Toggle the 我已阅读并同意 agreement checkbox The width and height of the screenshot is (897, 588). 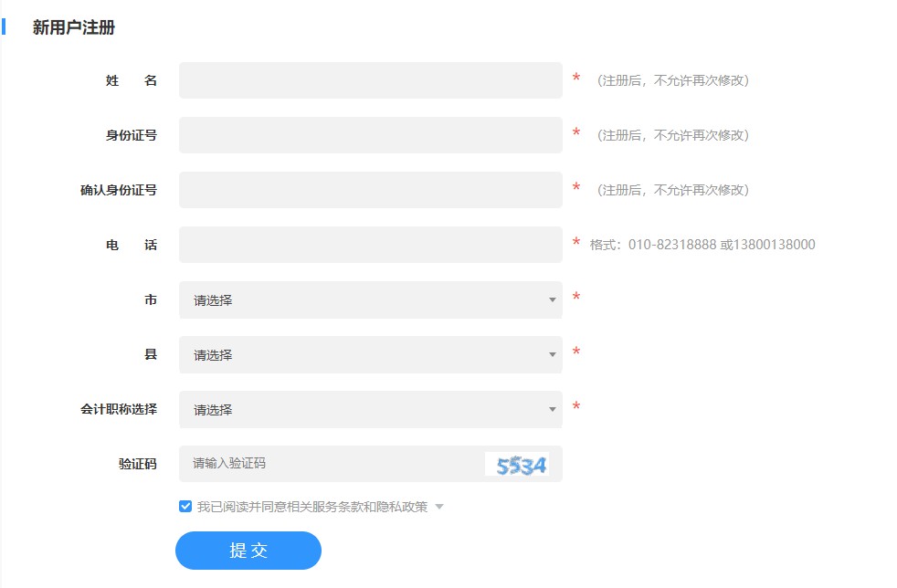[x=185, y=506]
